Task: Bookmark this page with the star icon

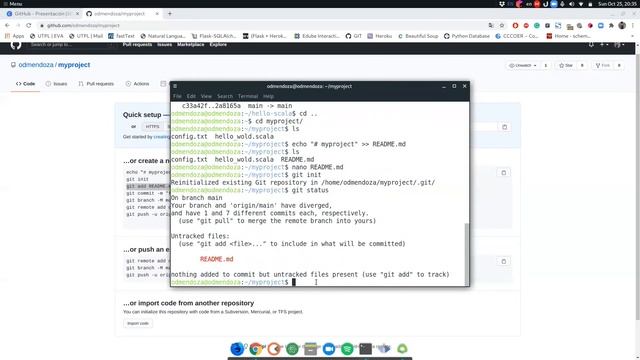Action: pos(502,25)
